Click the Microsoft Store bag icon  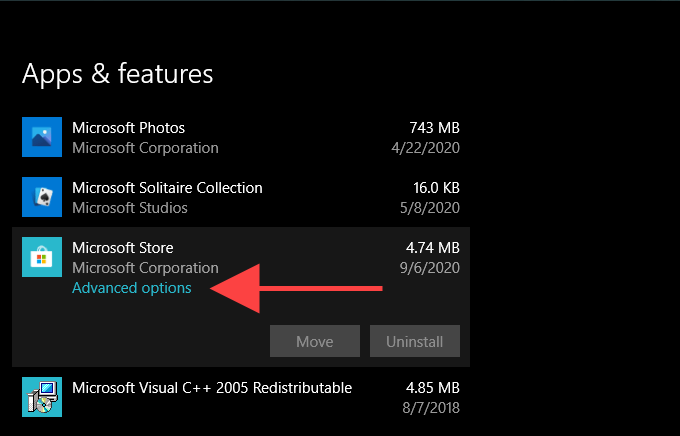[x=42, y=258]
